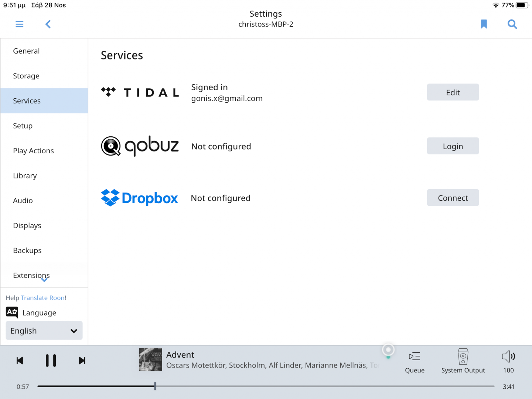The height and width of the screenshot is (399, 532).
Task: Click the 3:41 track duration
Action: [509, 387]
